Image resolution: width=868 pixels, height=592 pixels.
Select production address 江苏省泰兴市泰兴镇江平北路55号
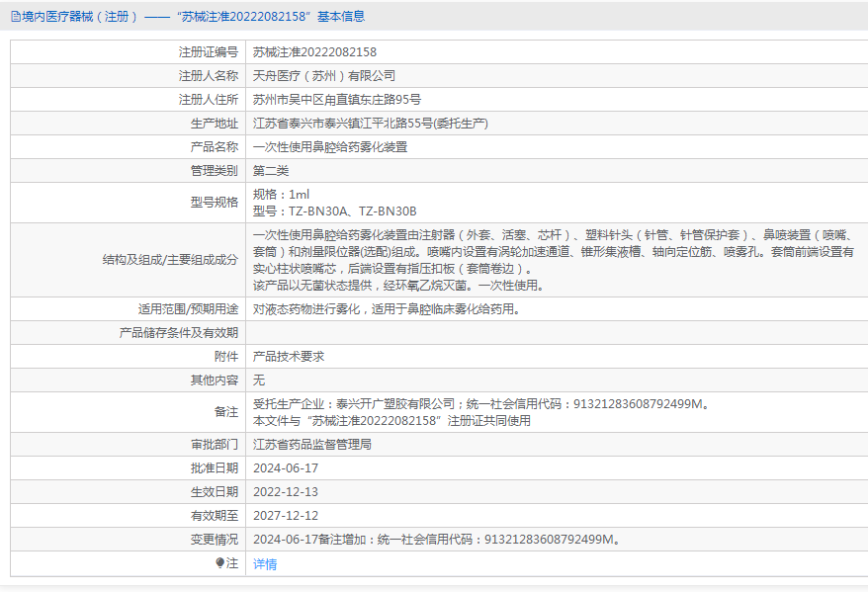(343, 124)
